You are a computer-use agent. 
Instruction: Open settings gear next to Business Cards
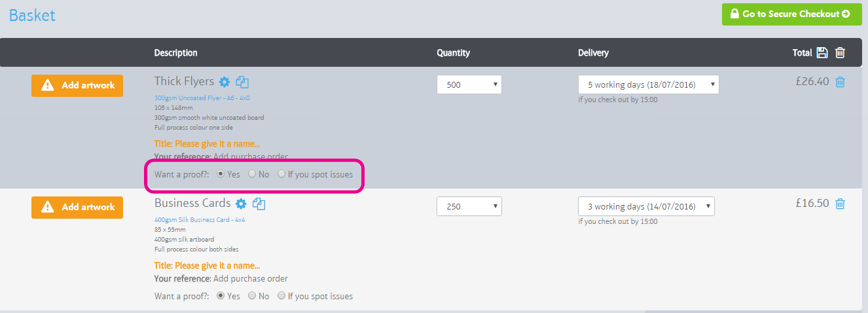241,204
